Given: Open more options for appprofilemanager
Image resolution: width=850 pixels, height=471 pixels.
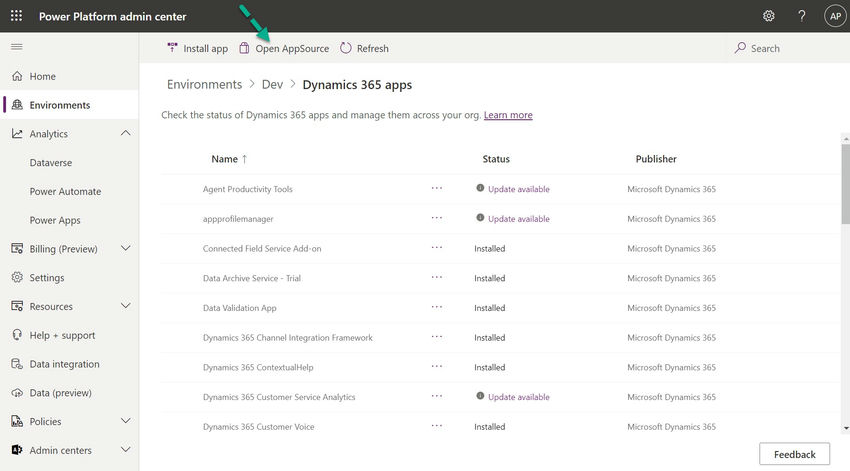Looking at the screenshot, I should click(x=437, y=218).
